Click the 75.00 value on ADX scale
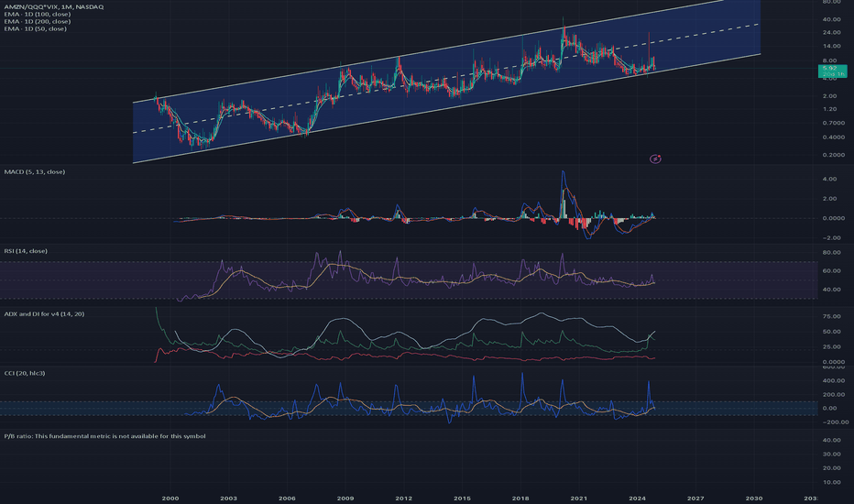 click(x=831, y=316)
